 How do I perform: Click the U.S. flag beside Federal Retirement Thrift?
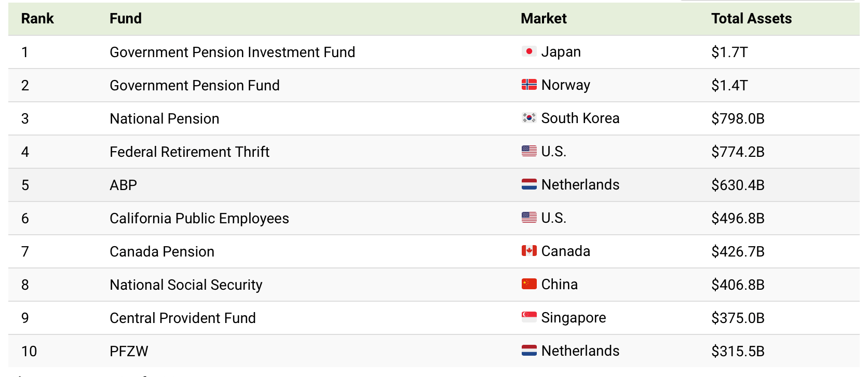529,151
